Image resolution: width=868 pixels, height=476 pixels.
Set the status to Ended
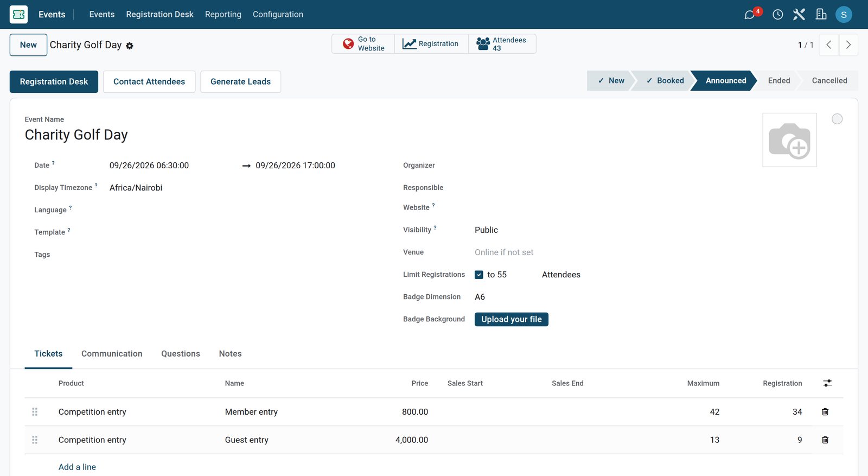tap(779, 81)
